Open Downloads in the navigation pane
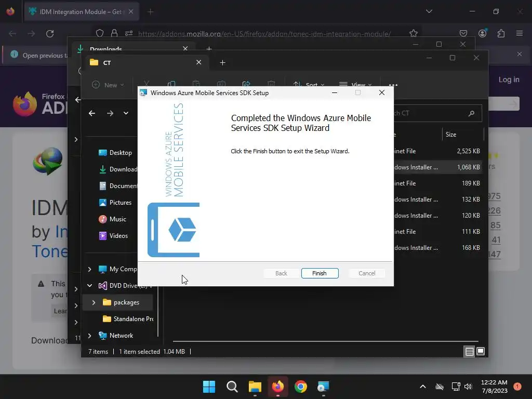 [118, 169]
